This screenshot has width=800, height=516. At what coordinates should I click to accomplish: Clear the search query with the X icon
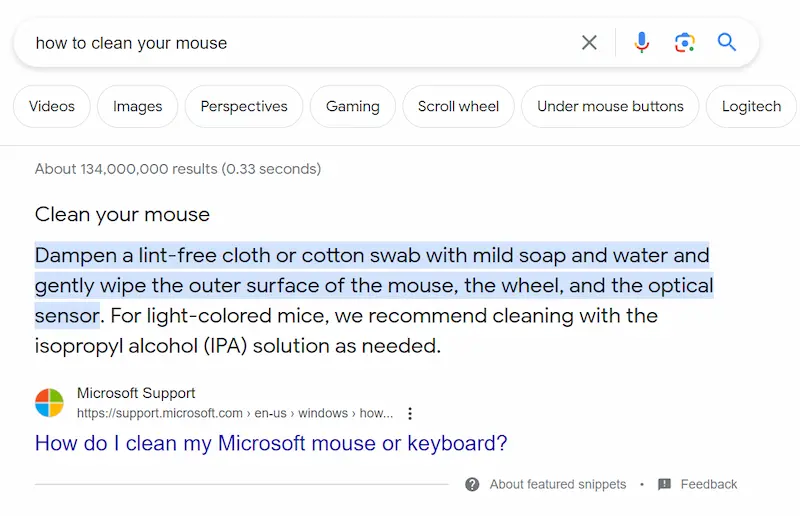pos(589,42)
